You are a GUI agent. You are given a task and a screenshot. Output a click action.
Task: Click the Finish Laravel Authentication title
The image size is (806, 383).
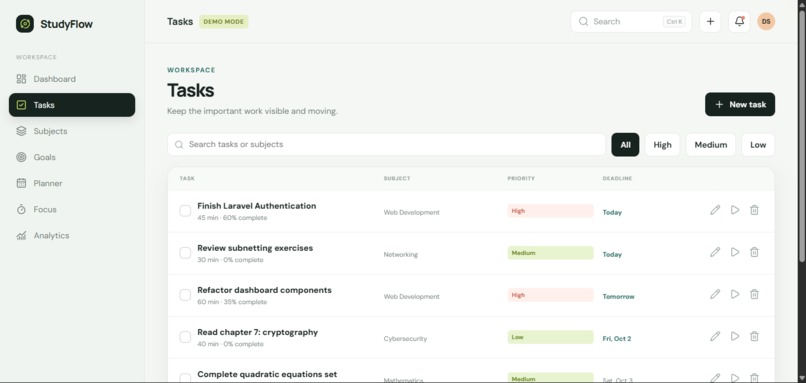click(257, 206)
